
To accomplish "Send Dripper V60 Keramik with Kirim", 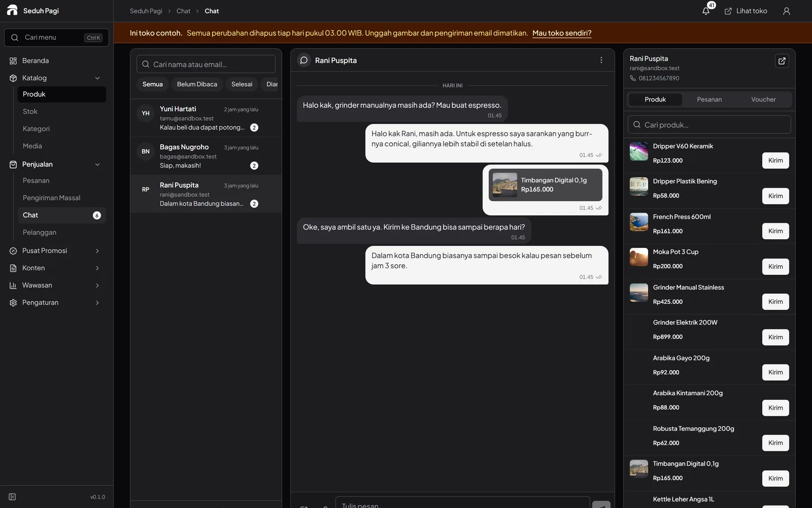I will tap(775, 161).
